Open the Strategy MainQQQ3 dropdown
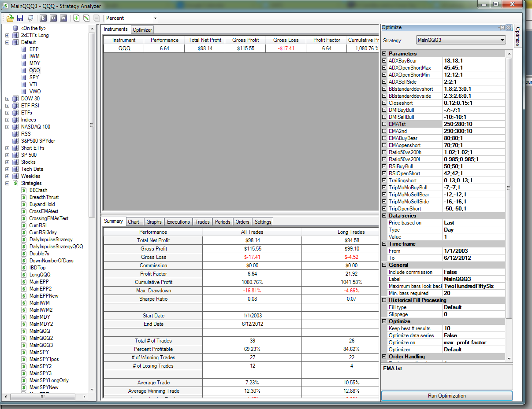 click(x=502, y=40)
